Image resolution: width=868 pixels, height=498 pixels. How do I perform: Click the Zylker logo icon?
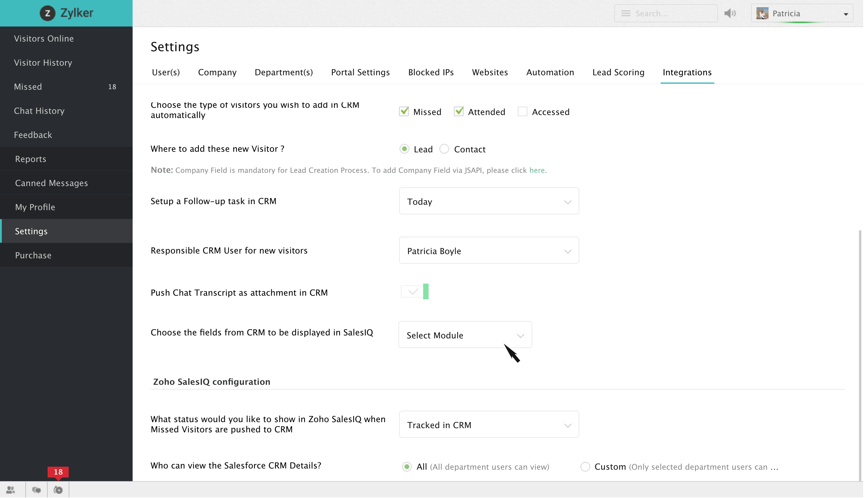[48, 13]
